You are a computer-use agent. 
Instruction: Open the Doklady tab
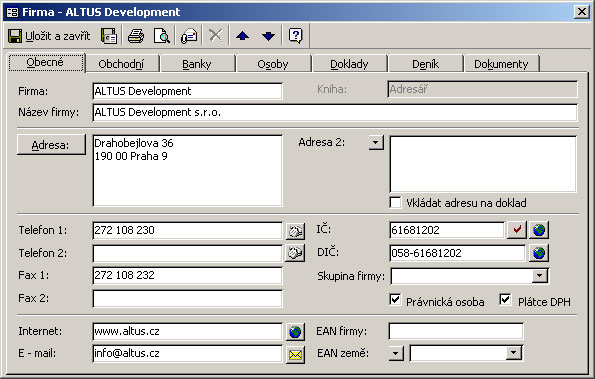click(x=349, y=64)
